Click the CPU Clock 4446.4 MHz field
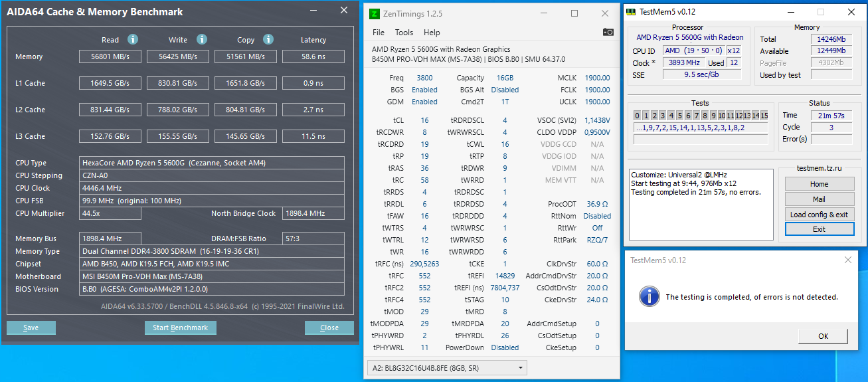868x382 pixels. click(212, 188)
